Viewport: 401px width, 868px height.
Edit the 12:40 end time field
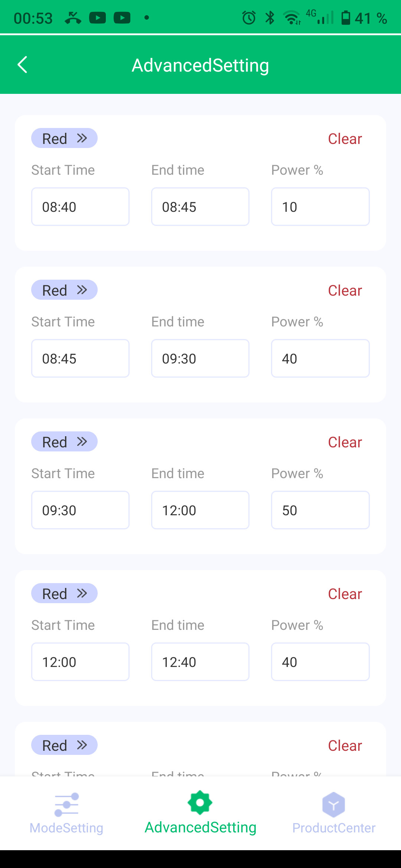coord(200,662)
